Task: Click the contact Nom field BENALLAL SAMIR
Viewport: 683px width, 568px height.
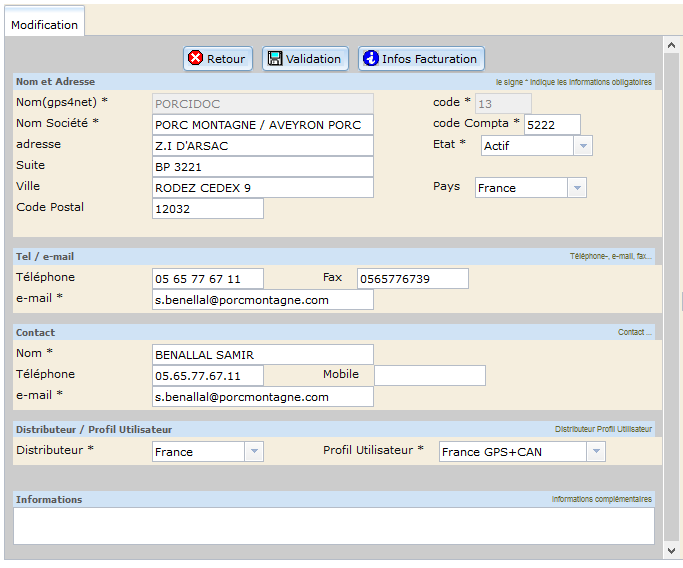Action: pyautogui.click(x=262, y=355)
